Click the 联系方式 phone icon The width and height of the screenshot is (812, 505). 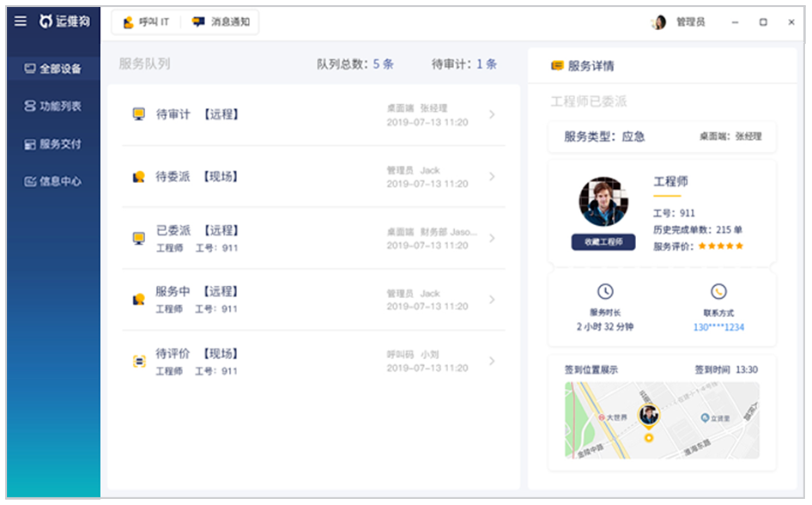click(718, 291)
